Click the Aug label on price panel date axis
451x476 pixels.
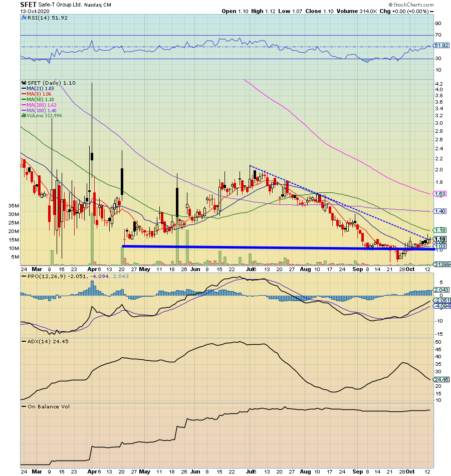(305, 269)
